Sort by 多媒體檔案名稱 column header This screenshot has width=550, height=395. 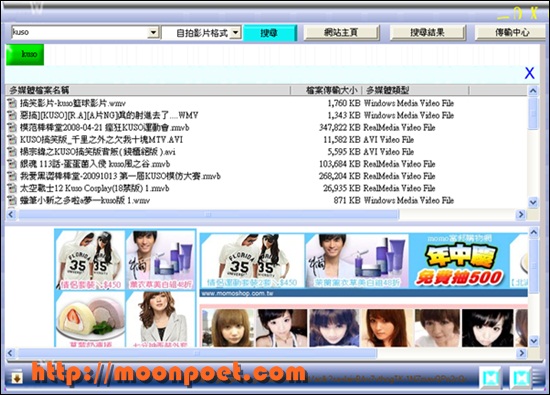tap(147, 90)
